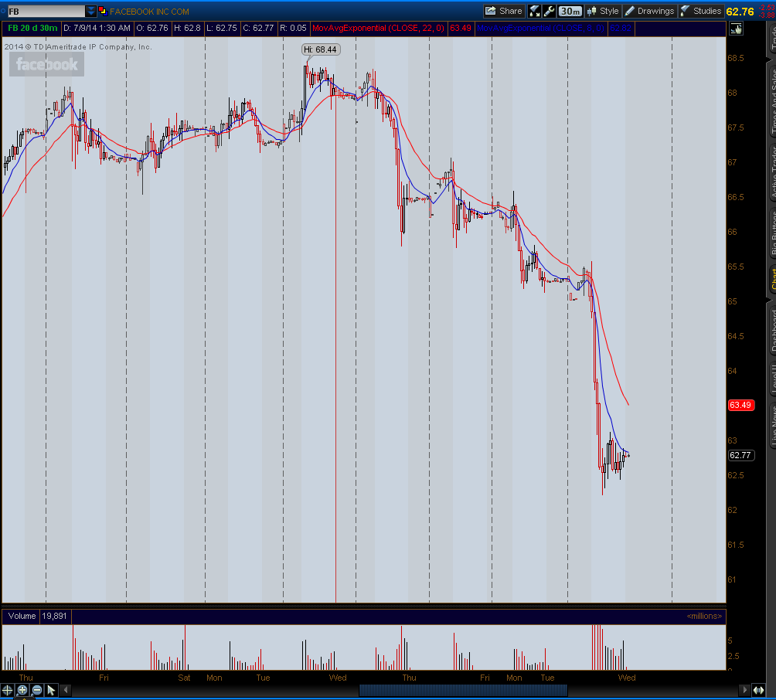
Task: Click the blue MovAvgExponential (CLOSE, 8, 0) label
Action: coord(540,28)
